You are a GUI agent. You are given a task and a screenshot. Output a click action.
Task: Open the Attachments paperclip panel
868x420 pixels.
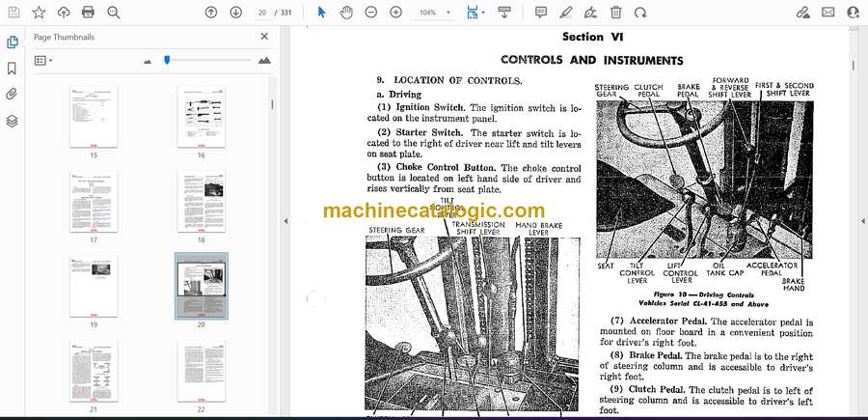pos(13,95)
